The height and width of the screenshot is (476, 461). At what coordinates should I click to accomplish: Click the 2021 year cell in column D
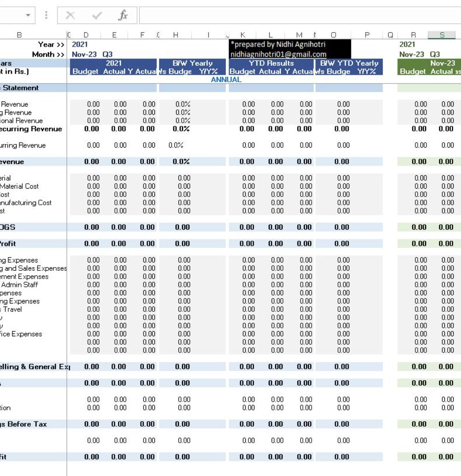[80, 44]
